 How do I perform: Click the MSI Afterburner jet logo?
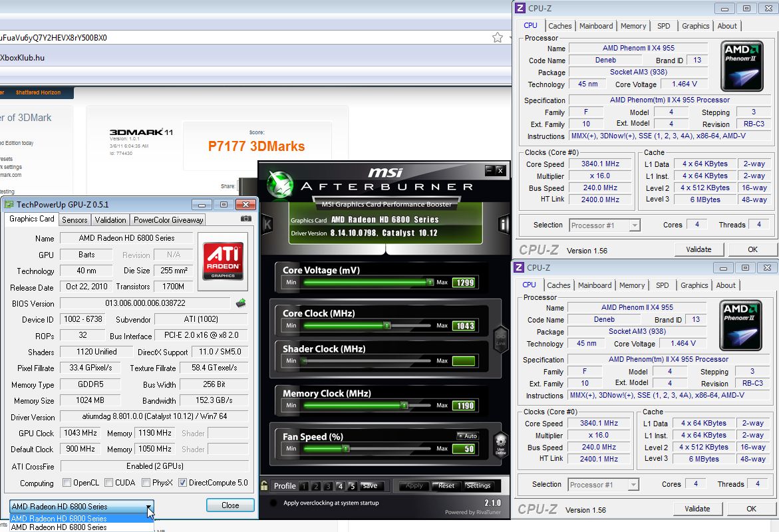279,184
